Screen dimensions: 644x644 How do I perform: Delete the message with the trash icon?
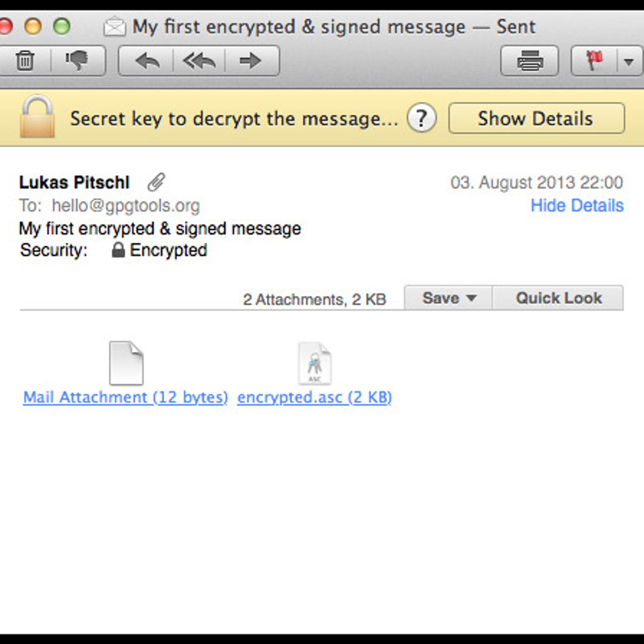coord(25,61)
